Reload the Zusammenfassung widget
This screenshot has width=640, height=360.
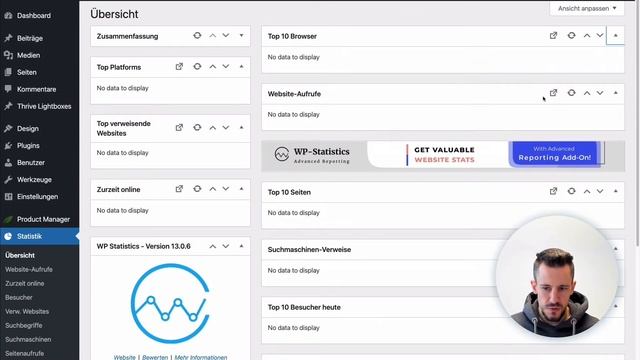point(197,36)
